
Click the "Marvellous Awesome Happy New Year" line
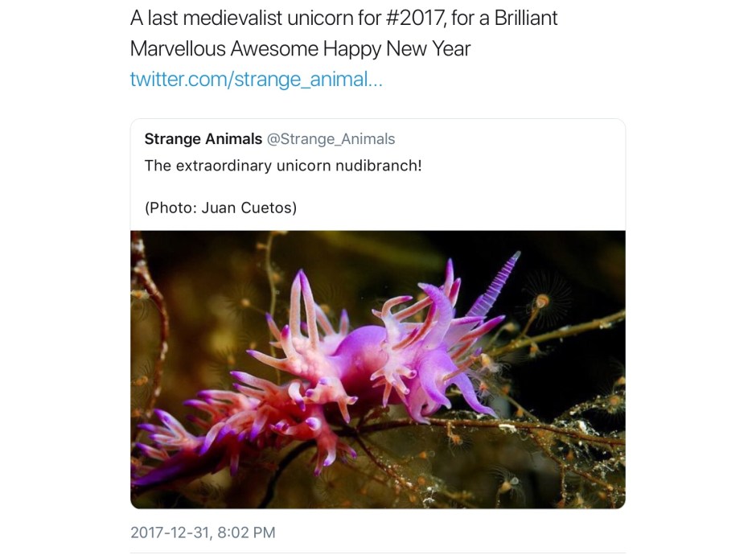[x=300, y=49]
